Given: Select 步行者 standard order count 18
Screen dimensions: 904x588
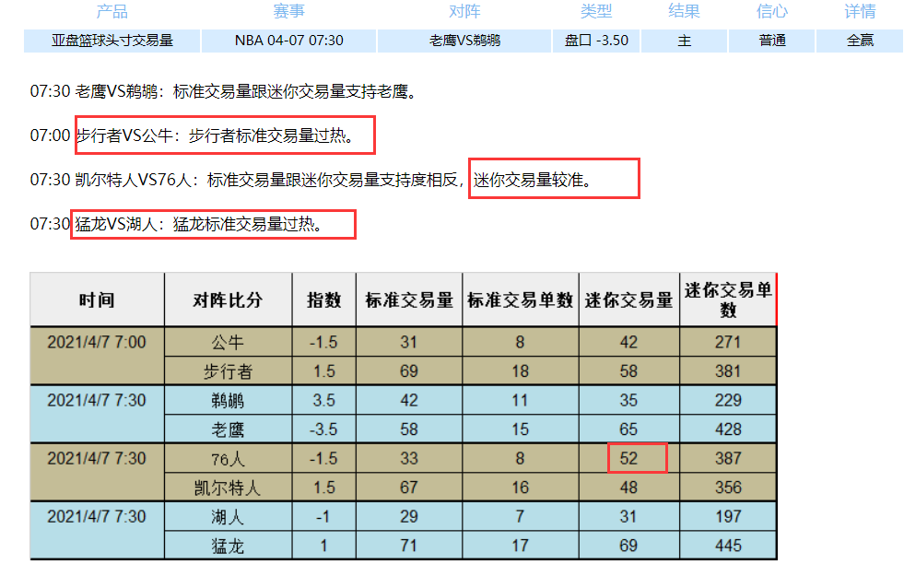Looking at the screenshot, I should pos(520,371).
